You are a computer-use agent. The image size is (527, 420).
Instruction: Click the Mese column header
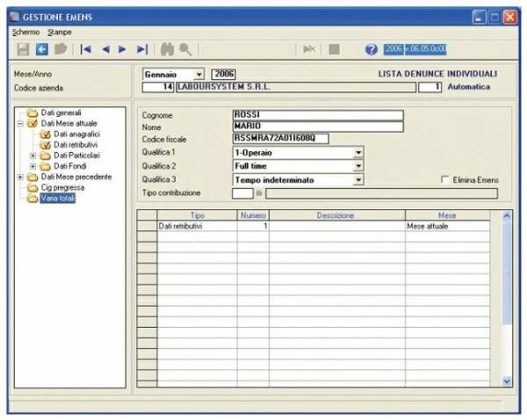447,215
